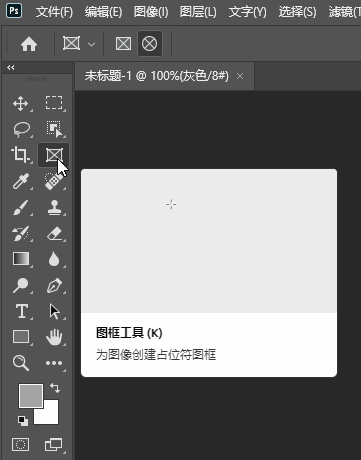Viewport: 361px width, 460px height.
Task: Click the Home button
Action: [29, 44]
